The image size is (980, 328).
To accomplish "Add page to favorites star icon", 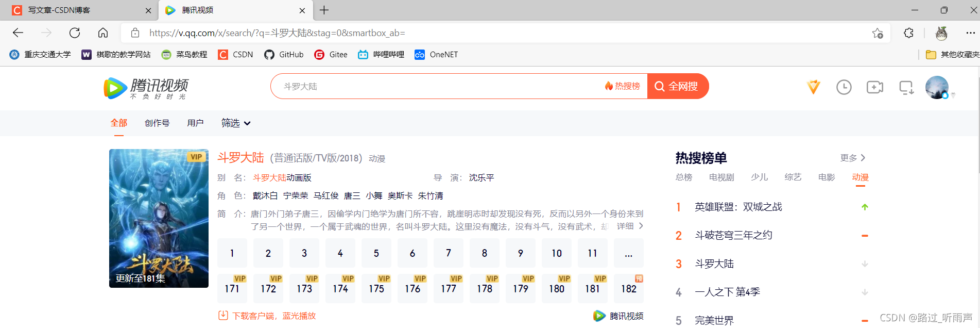I will pos(878,33).
